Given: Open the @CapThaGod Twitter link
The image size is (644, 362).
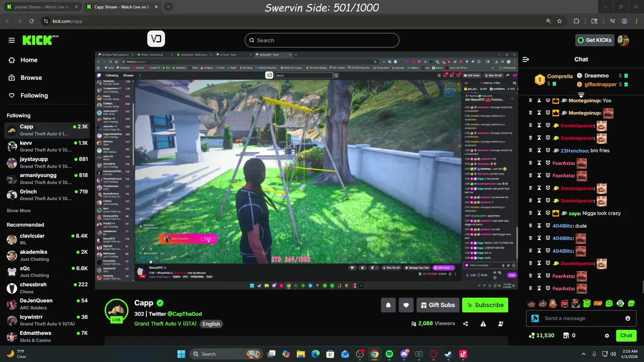Looking at the screenshot, I should 185,314.
